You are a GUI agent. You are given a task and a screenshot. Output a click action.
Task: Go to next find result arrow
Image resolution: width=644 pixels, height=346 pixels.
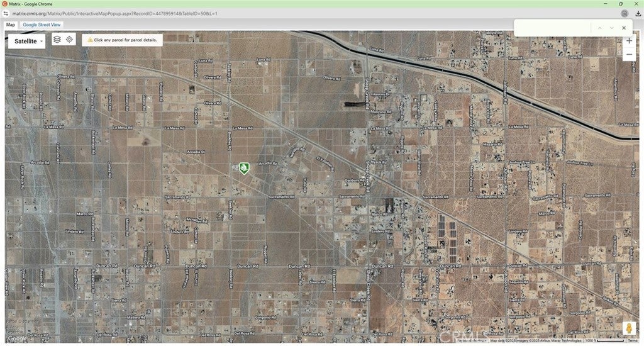point(611,28)
